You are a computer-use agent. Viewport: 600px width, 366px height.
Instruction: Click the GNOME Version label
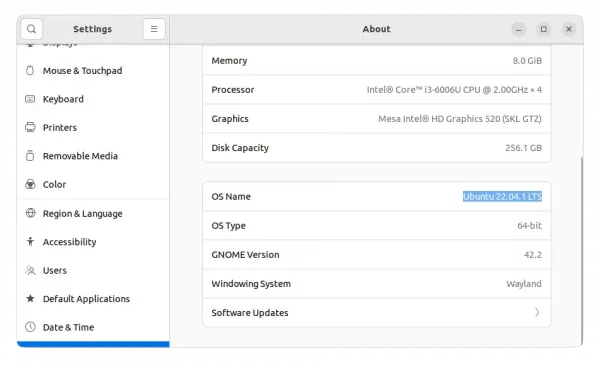(245, 255)
